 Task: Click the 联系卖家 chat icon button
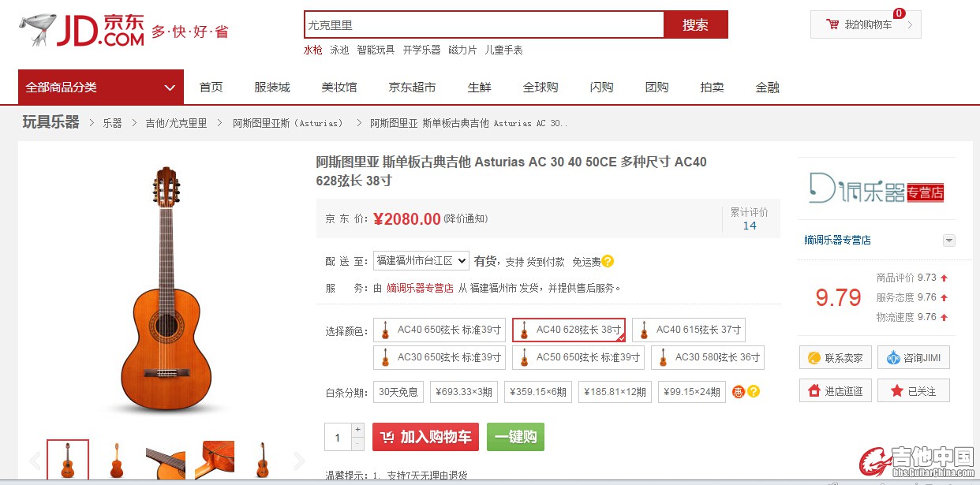pyautogui.click(x=835, y=357)
